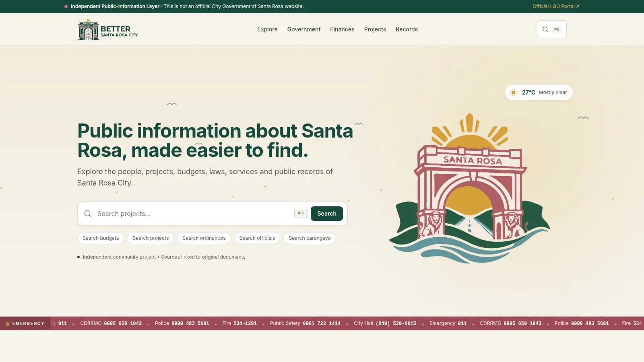Select the Search barangays chip

tap(310, 238)
